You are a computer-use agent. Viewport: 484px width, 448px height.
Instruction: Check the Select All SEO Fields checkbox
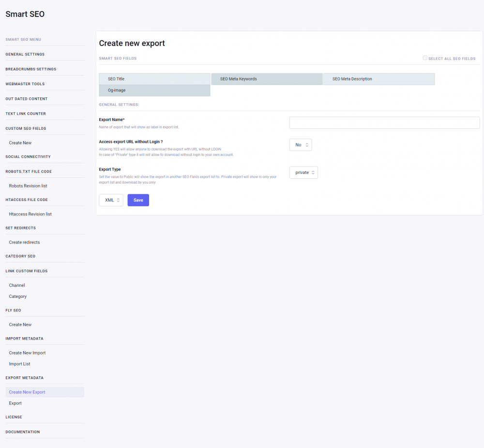425,58
